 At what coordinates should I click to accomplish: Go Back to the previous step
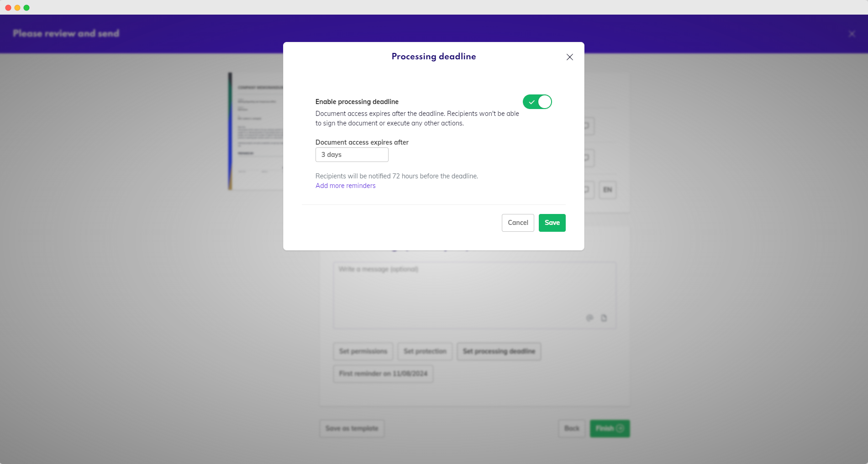pos(571,428)
